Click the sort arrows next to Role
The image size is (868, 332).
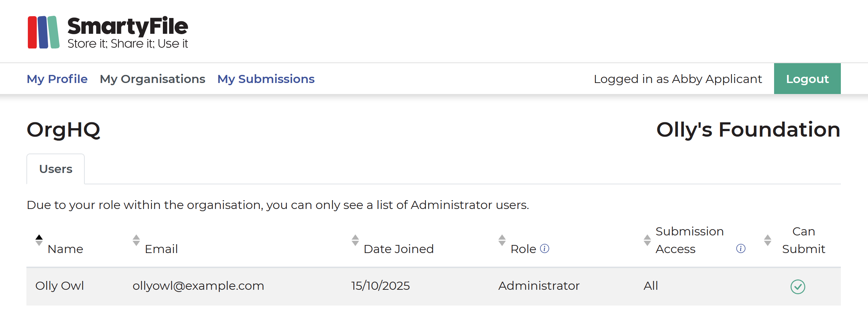point(502,240)
